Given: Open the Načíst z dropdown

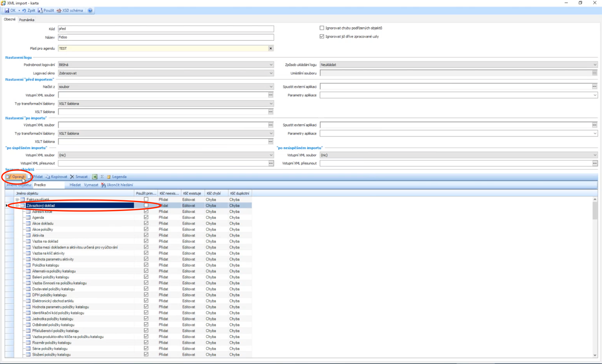Looking at the screenshot, I should [271, 87].
